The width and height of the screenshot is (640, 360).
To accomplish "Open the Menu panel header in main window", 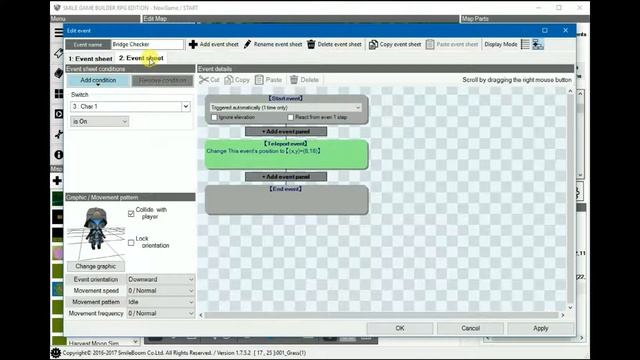I will point(95,19).
